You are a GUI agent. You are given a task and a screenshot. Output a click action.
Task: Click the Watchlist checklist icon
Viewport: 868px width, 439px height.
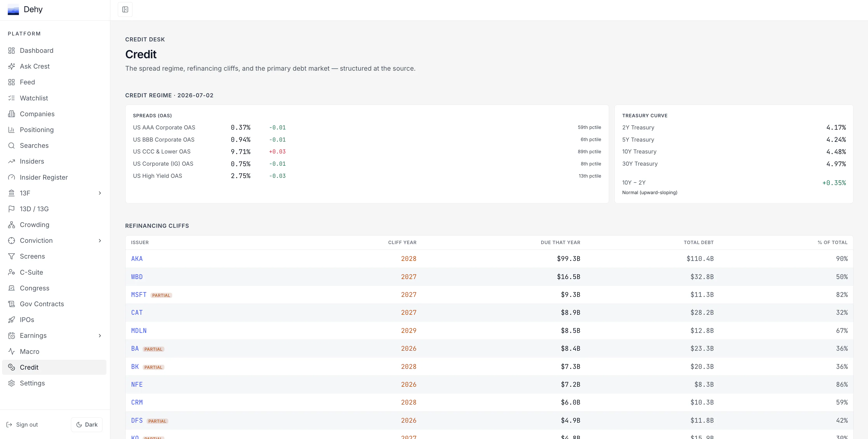(x=11, y=98)
